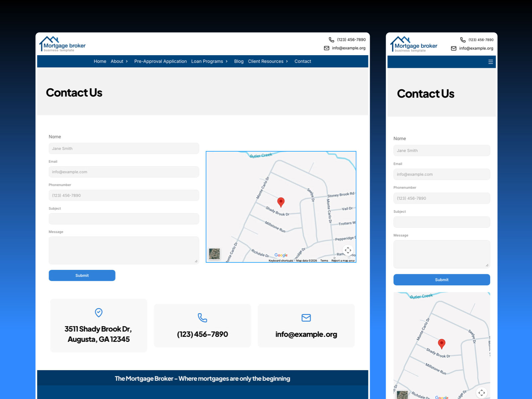This screenshot has height=399, width=532.
Task: Focus the Name field in desktop form
Action: 124,149
